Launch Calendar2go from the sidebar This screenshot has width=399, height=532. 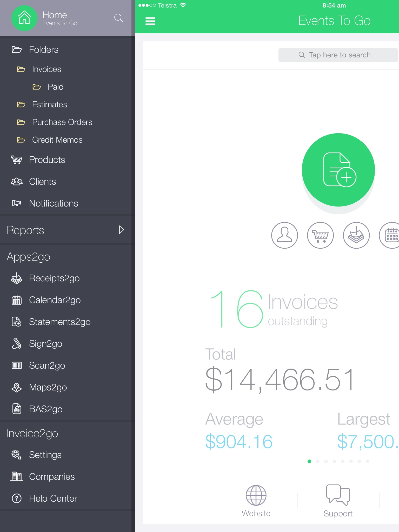[66, 300]
